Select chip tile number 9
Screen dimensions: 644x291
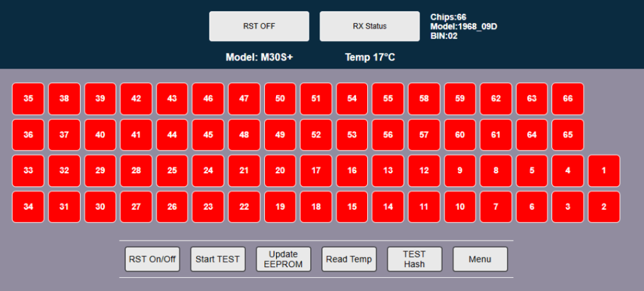(x=460, y=171)
